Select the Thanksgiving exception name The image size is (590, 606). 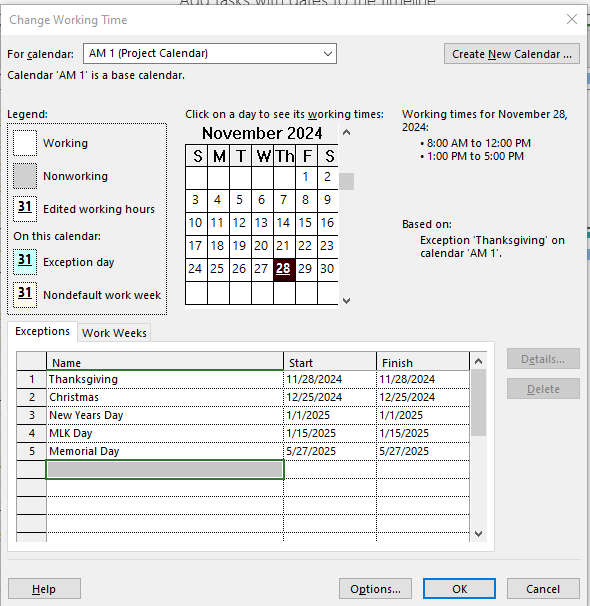pyautogui.click(x=165, y=379)
